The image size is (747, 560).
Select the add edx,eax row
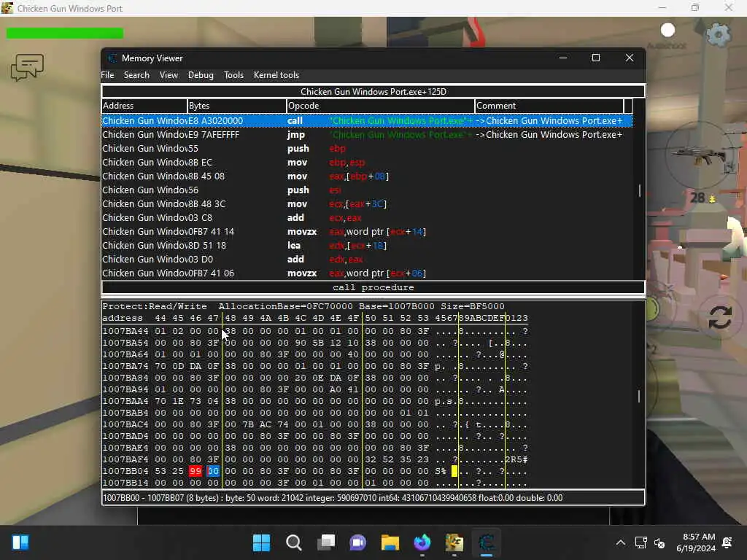367,259
